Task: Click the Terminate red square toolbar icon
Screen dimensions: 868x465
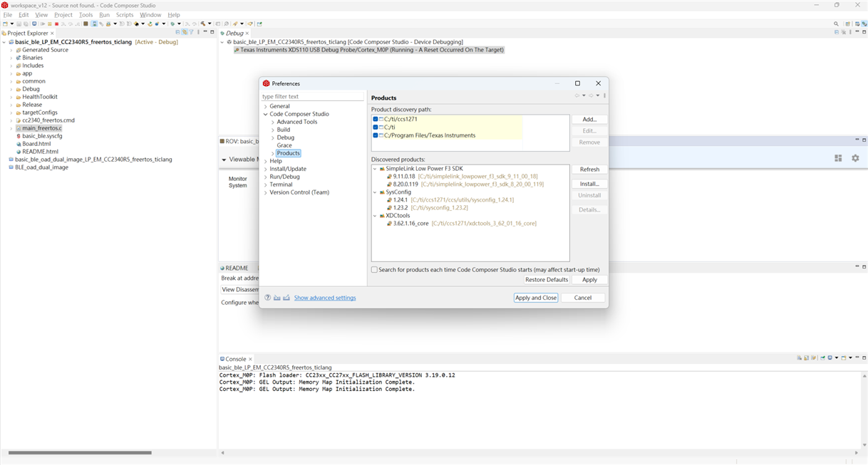Action: coord(56,23)
